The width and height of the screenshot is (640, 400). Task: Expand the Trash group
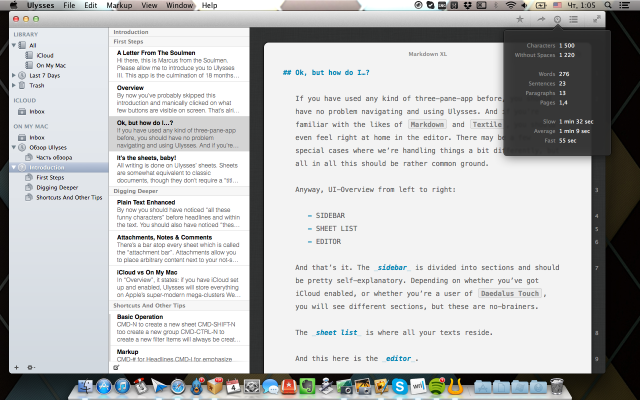pos(14,85)
